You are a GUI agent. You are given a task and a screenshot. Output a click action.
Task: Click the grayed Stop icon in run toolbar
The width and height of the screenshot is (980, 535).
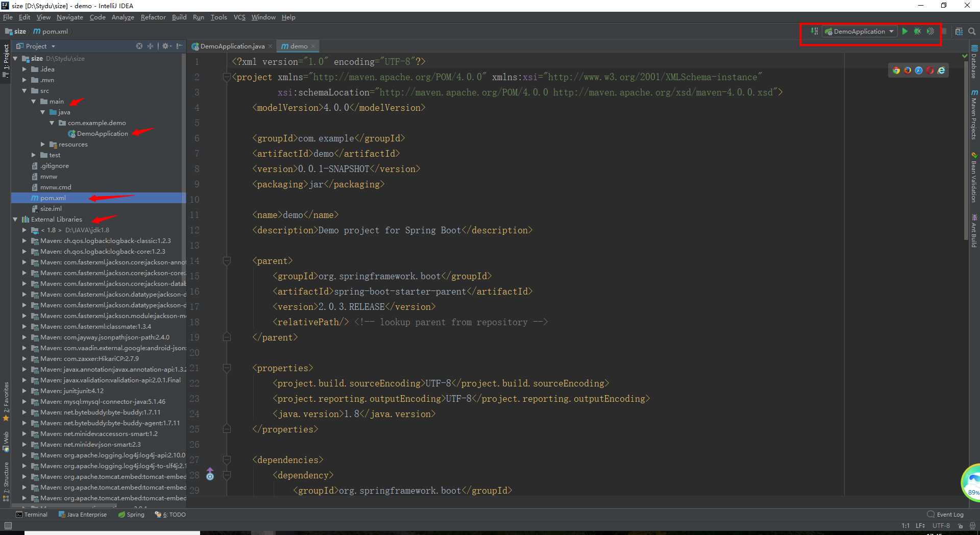(x=944, y=31)
